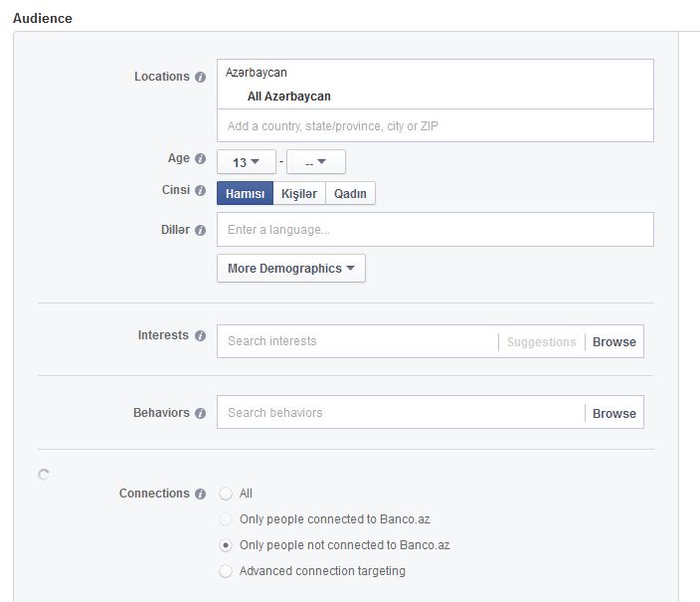Click the Cinsi info icon
Viewport: 700px width, 602px height.
[x=201, y=190]
